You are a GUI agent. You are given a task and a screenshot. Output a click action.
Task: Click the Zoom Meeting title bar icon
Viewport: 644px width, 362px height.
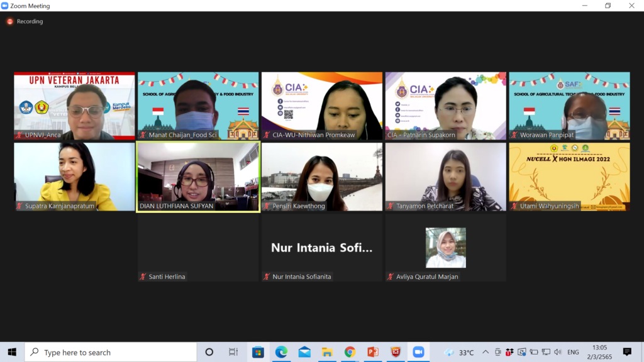tap(5, 6)
